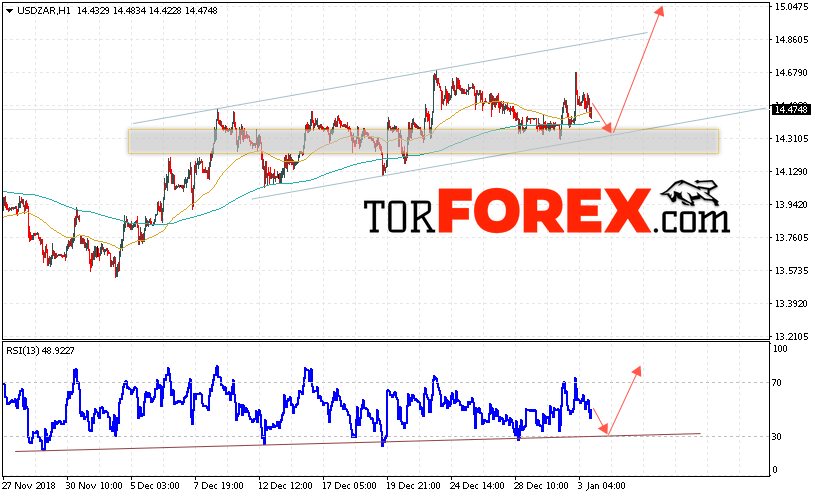Click the 24 Dec 14:00 time label
This screenshot has width=815, height=497.
click(x=477, y=486)
